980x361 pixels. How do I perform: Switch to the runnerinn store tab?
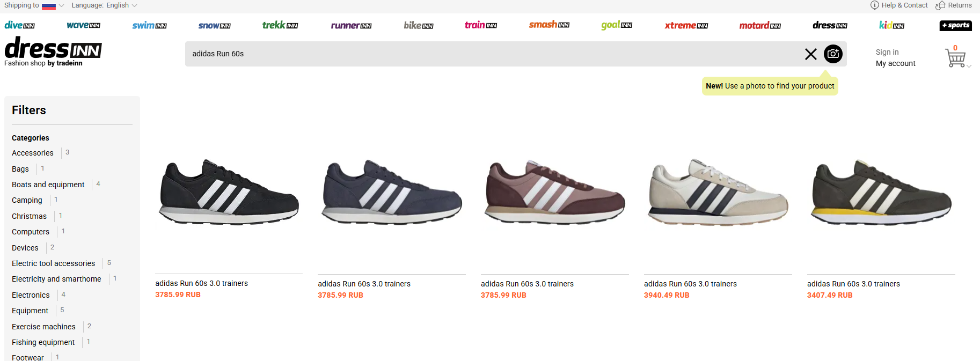(351, 25)
